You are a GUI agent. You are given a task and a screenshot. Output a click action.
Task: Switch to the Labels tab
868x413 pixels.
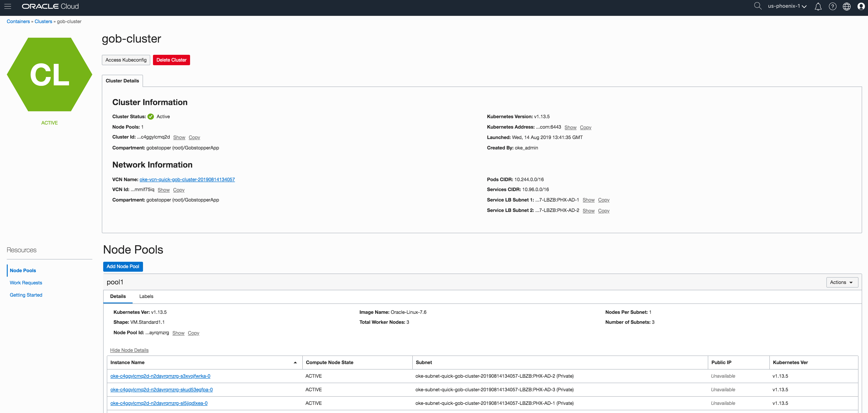point(146,296)
